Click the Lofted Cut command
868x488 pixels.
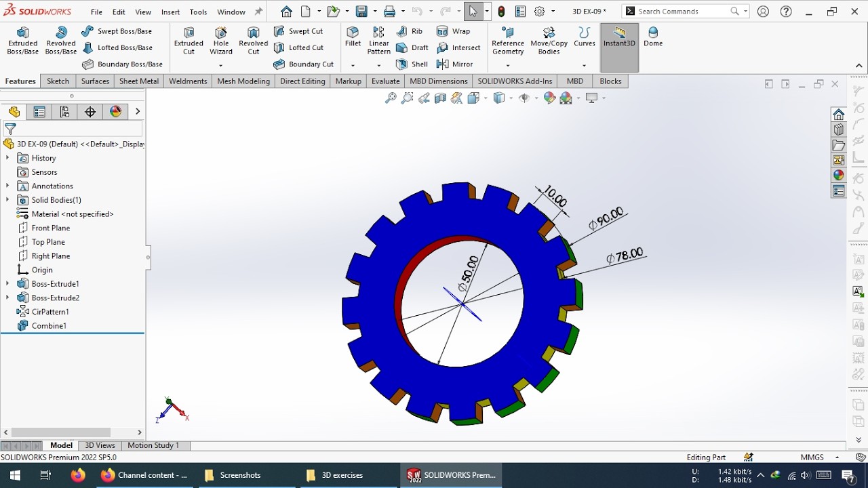click(x=298, y=47)
